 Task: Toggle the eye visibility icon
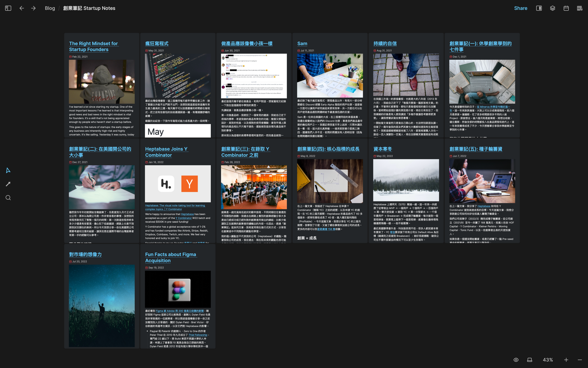(516, 360)
